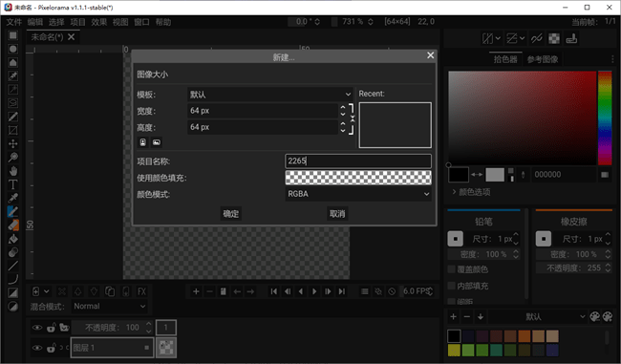This screenshot has height=364, width=621.
Task: Click the pixel perfect checker icon
Action: click(554, 38)
